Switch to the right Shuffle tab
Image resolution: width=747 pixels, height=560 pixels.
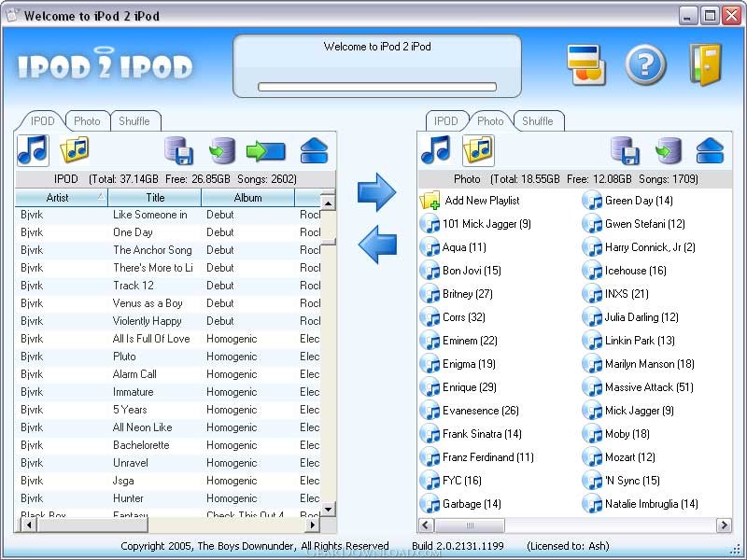click(538, 121)
